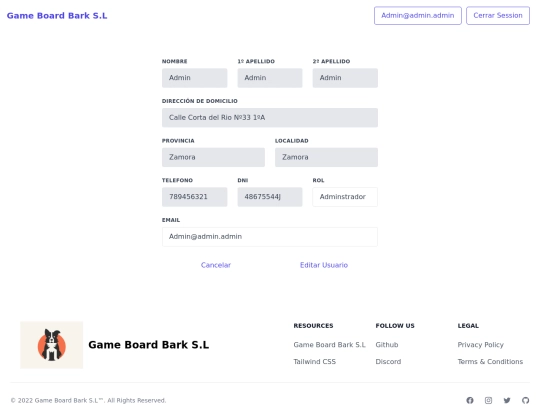This screenshot has height=405, width=540.
Task: Open the Tailwind CSS link
Action: point(315,362)
